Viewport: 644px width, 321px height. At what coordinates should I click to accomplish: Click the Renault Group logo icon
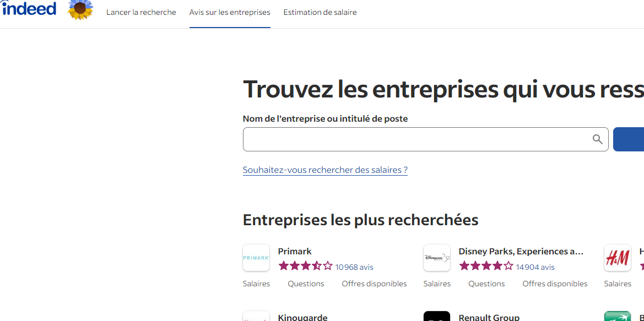pyautogui.click(x=437, y=317)
